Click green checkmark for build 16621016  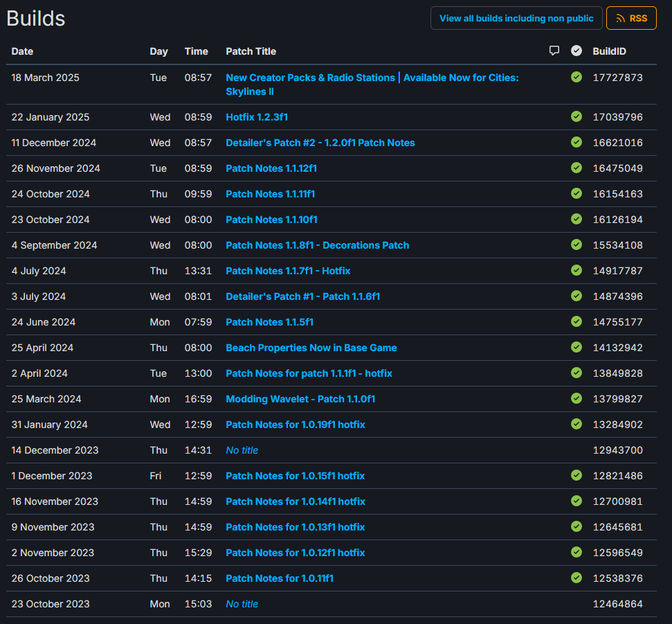(576, 143)
